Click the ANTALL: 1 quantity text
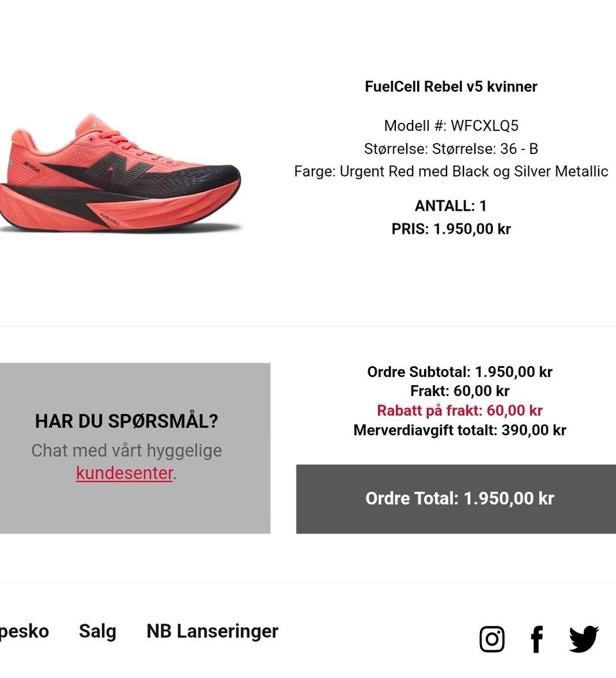The height and width of the screenshot is (678, 616). coord(451,206)
